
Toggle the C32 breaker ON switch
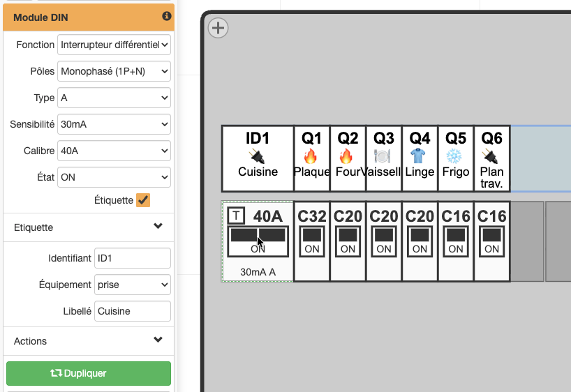[312, 241]
